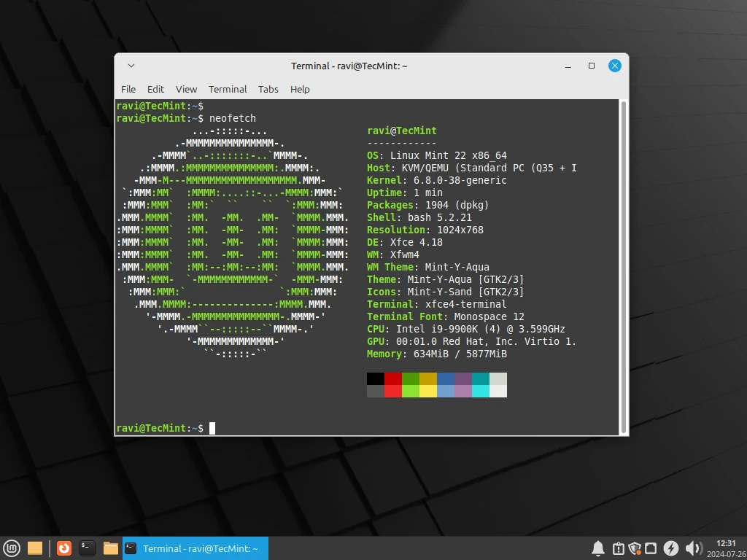Viewport: 747px width, 560px height.
Task: Open the power manager icon in the tray
Action: pos(671,548)
